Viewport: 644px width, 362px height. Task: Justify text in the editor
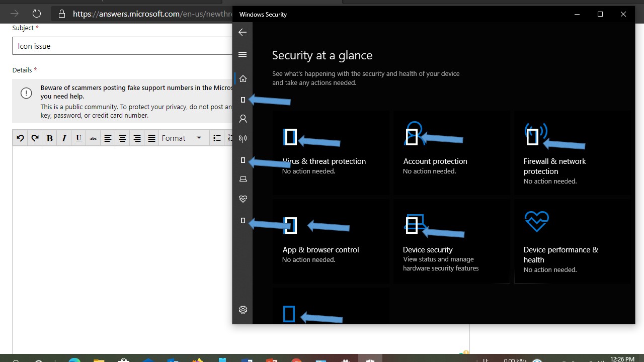(x=151, y=138)
